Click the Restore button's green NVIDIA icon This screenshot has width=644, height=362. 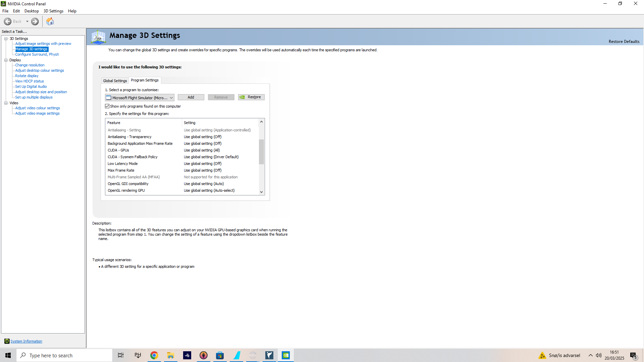pos(242,97)
